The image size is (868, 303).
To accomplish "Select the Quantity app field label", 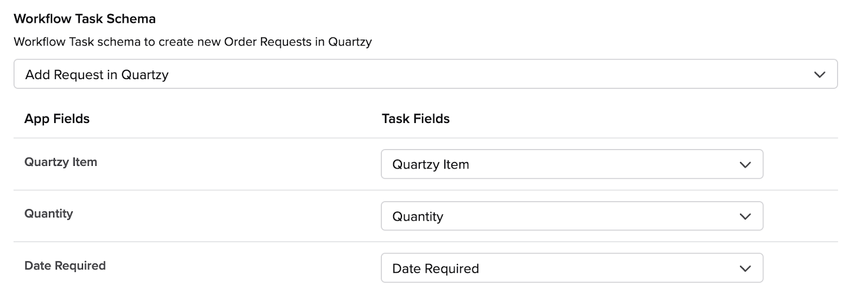I will point(49,214).
